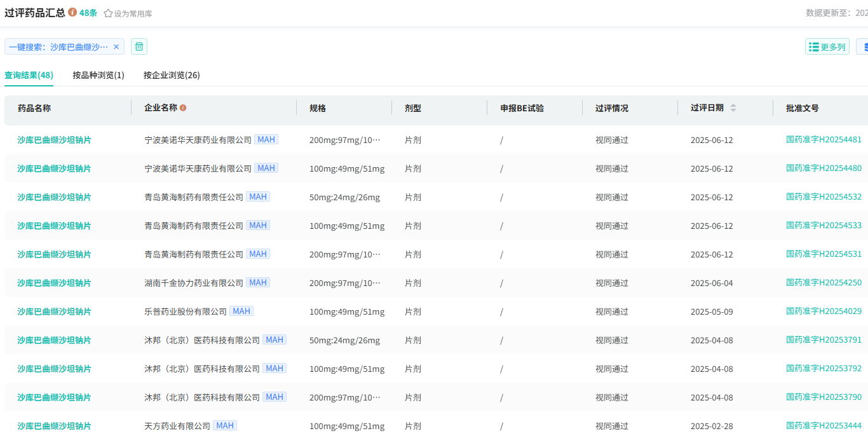The height and width of the screenshot is (438, 868).
Task: Click 青岛黄海制药 company name in 50mg row
Action: [194, 197]
